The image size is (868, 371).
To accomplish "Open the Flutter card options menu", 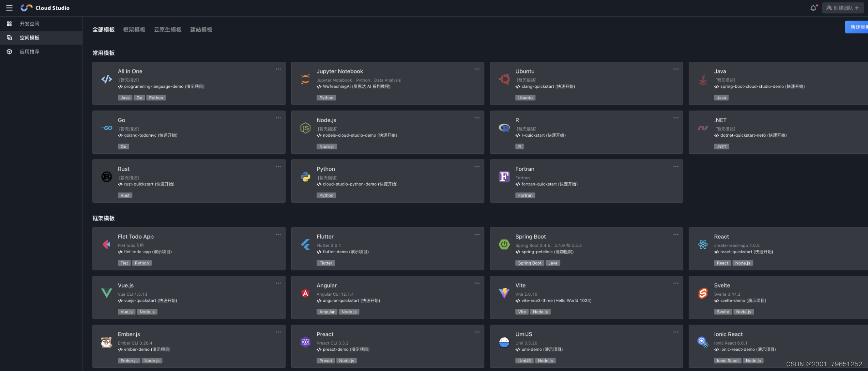I will [477, 234].
